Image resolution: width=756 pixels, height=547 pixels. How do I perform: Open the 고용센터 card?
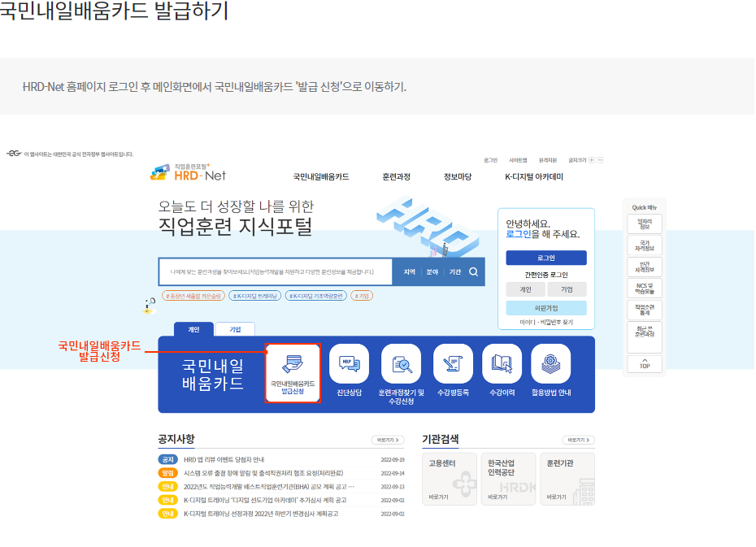(450, 479)
